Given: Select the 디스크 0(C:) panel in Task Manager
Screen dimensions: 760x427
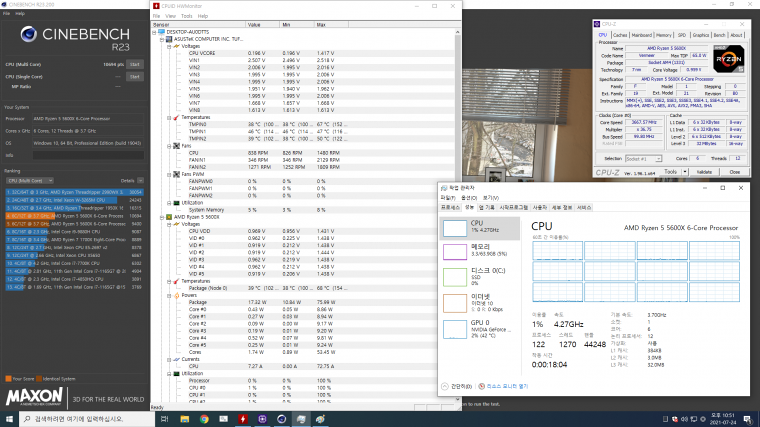Looking at the screenshot, I should coord(479,277).
